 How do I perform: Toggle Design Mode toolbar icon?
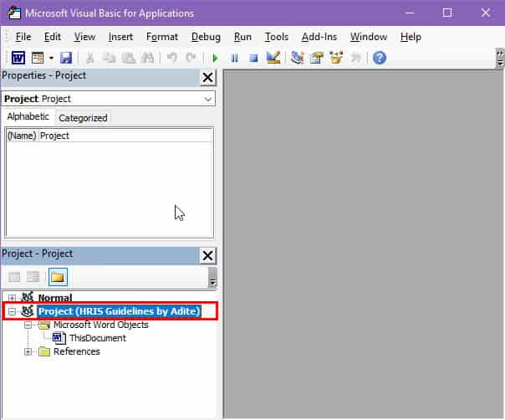[x=273, y=58]
